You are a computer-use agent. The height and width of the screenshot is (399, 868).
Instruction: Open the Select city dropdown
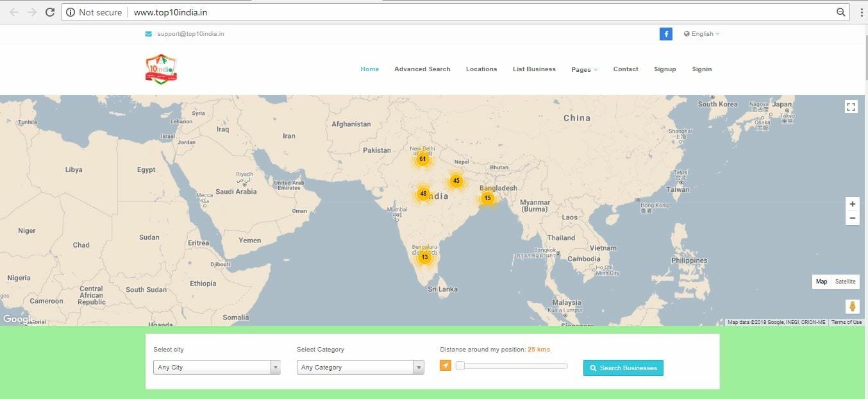(x=217, y=368)
